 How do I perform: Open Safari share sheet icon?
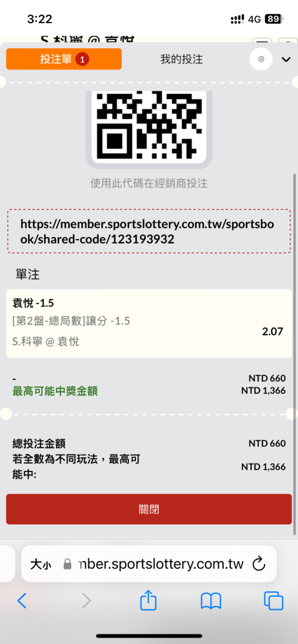point(148,601)
